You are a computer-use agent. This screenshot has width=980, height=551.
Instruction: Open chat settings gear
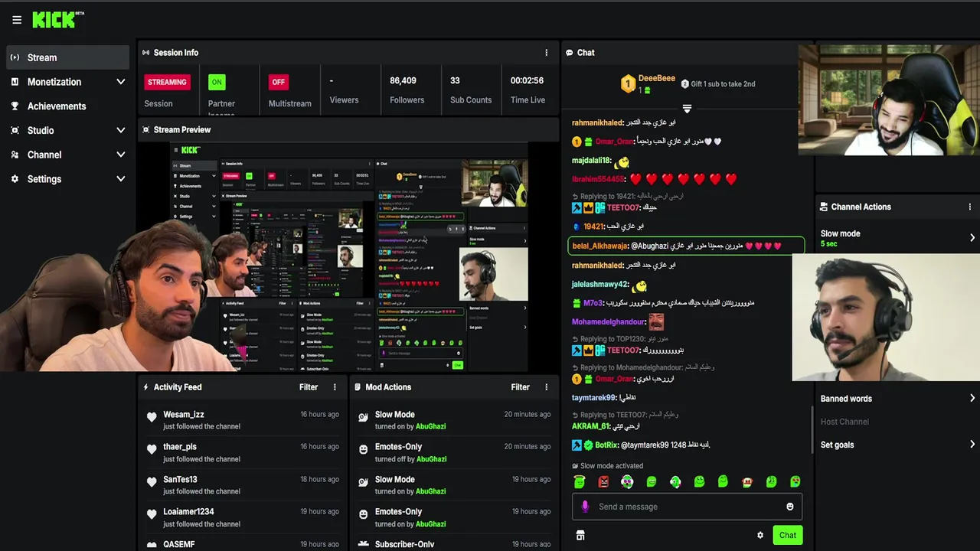tap(760, 536)
